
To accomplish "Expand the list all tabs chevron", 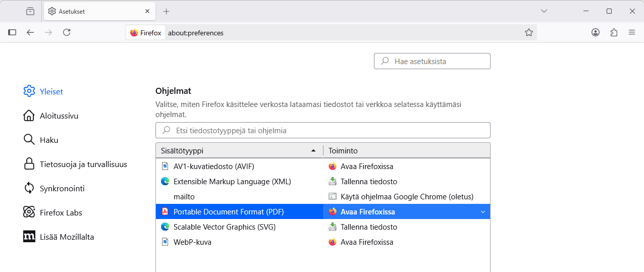I will [x=544, y=11].
